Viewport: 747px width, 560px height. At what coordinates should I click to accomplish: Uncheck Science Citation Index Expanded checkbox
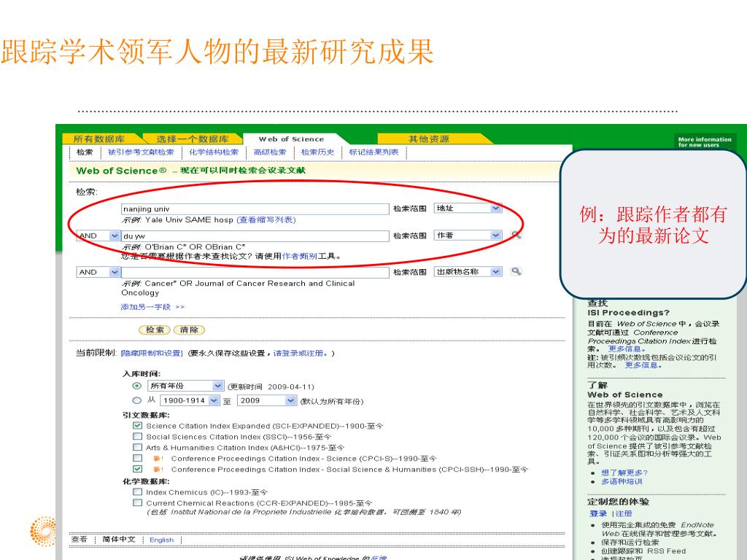coord(138,426)
